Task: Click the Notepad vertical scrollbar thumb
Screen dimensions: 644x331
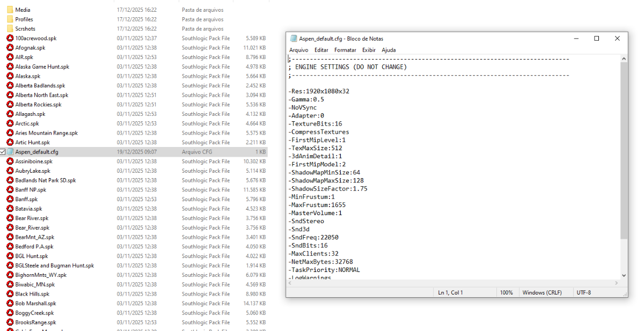Action: click(624, 150)
